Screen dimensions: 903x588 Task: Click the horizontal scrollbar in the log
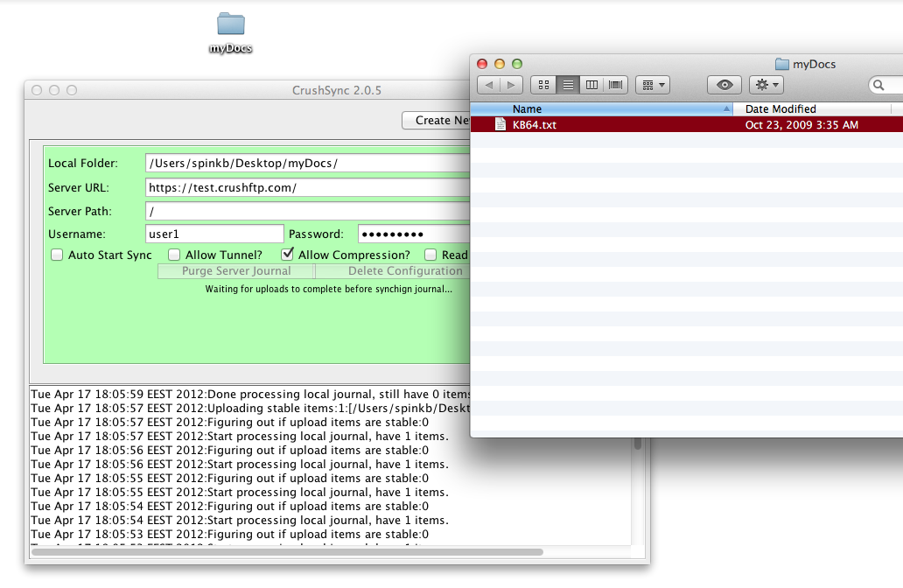click(287, 552)
